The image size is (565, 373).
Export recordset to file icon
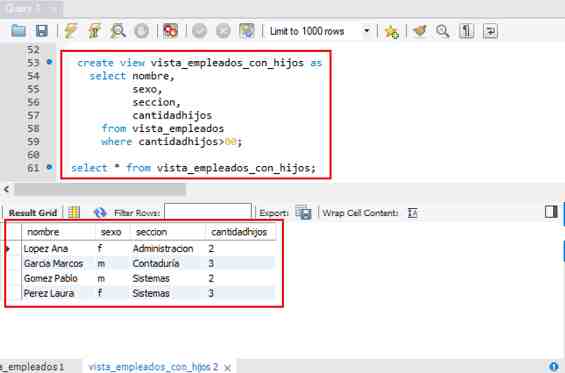coord(303,212)
